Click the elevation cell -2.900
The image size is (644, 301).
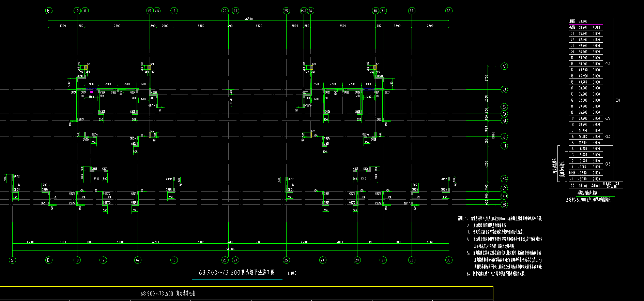[583, 173]
